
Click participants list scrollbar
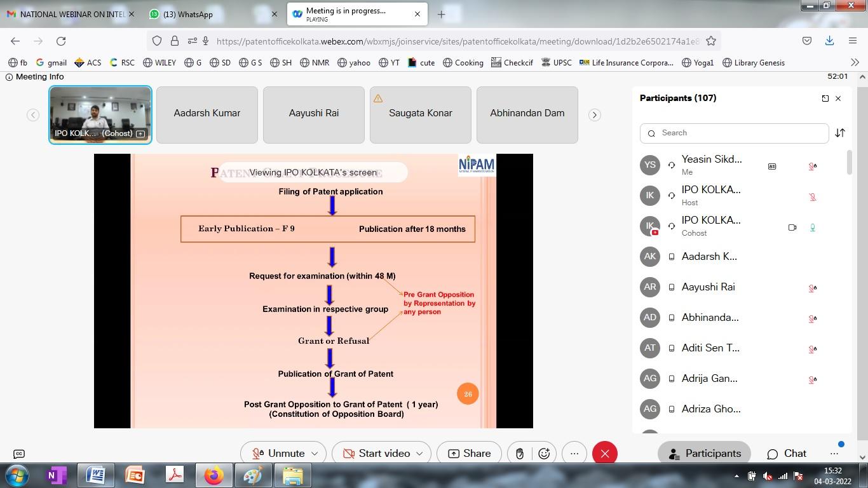point(850,162)
